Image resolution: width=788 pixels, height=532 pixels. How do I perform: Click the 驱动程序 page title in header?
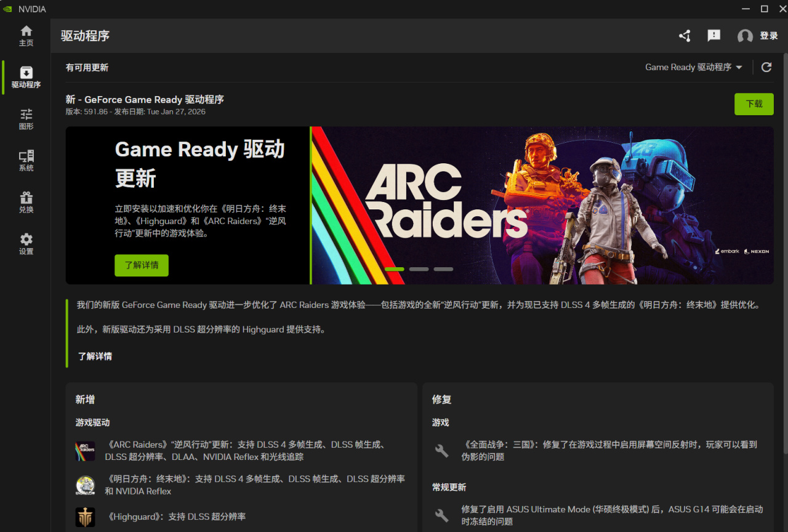[x=85, y=36]
